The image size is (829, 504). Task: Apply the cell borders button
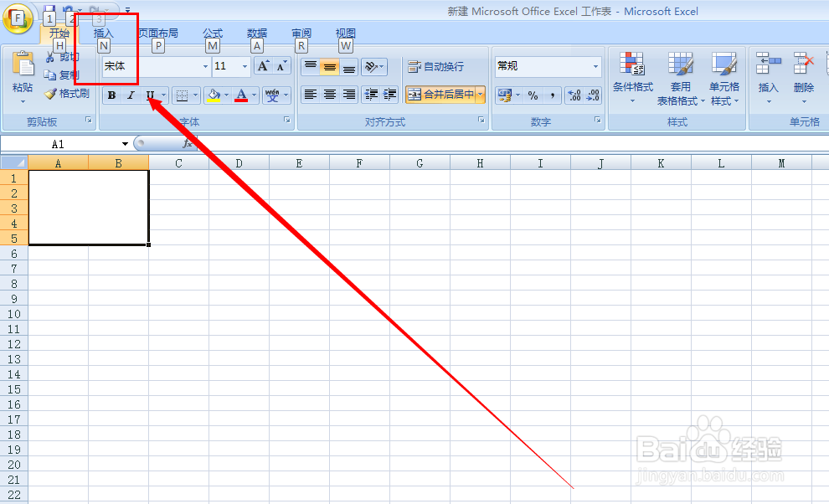tap(182, 95)
